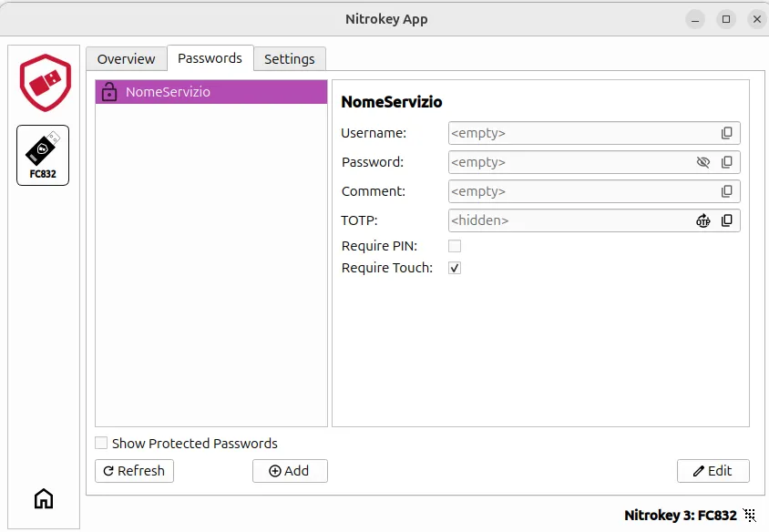769x532 pixels.
Task: Edit the NomeServizio credential
Action: 713,471
